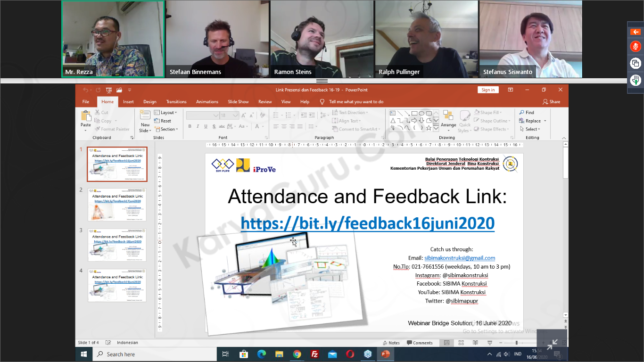Image resolution: width=644 pixels, height=362 pixels.
Task: Unmute the microphone in the meeting panel
Action: tap(635, 46)
